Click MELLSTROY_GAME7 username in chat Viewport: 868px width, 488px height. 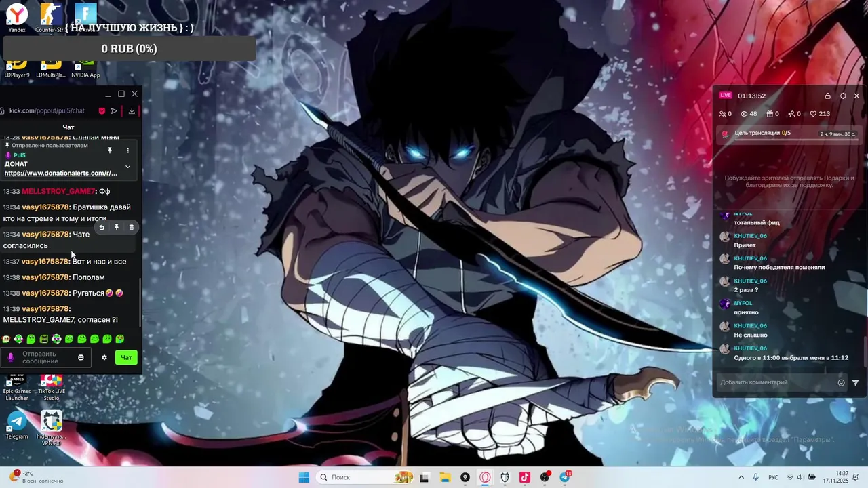(x=59, y=191)
